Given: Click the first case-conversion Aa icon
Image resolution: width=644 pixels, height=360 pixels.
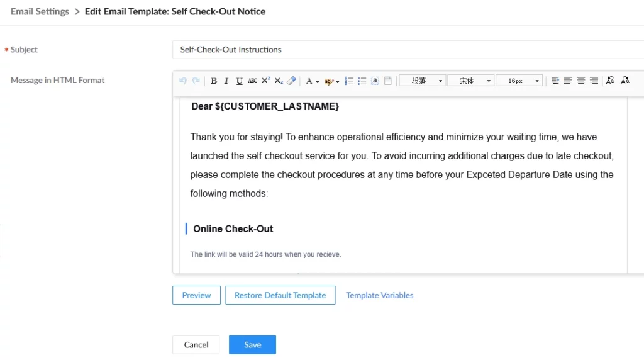Looking at the screenshot, I should 610,81.
